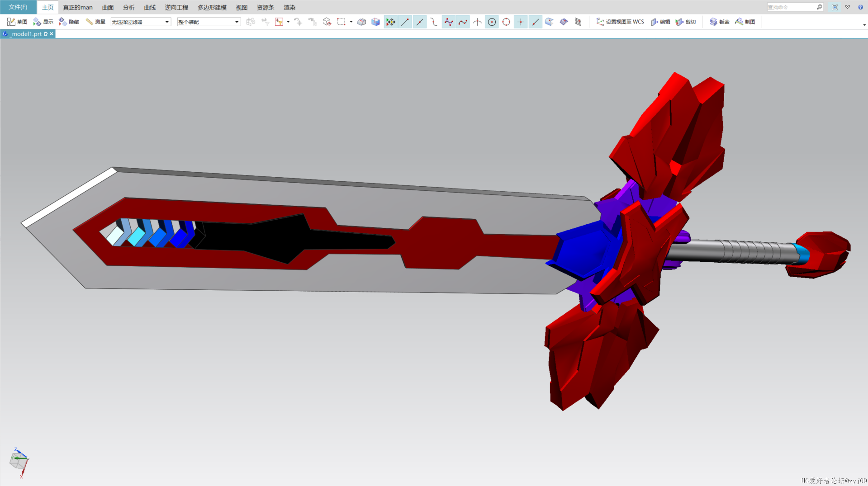Open the 文件(F) file menu

click(18, 7)
